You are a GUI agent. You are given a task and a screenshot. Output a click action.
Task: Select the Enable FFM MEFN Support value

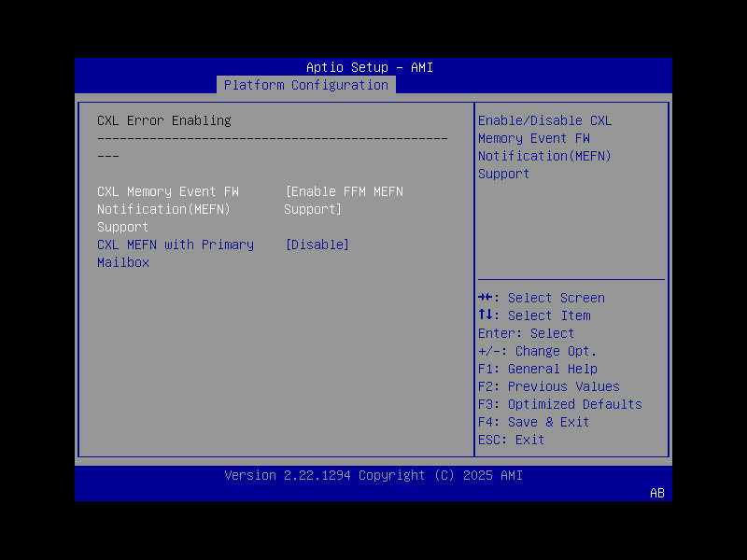pyautogui.click(x=345, y=200)
